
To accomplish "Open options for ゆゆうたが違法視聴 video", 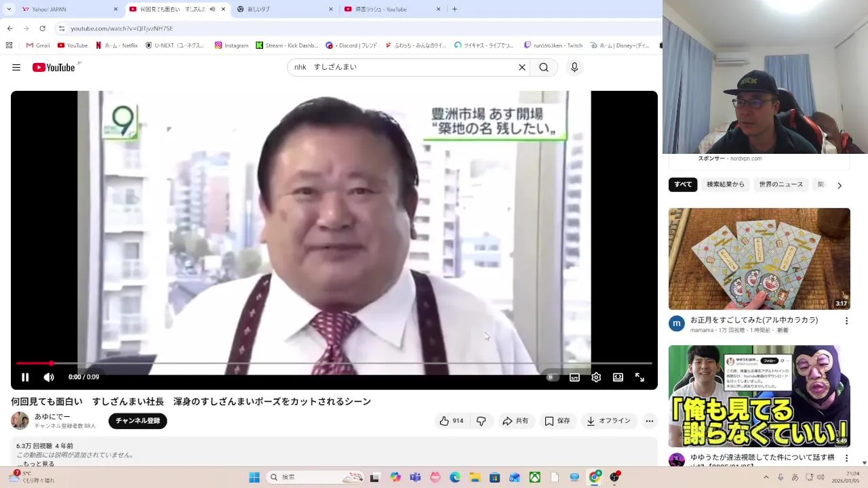I will [x=846, y=458].
